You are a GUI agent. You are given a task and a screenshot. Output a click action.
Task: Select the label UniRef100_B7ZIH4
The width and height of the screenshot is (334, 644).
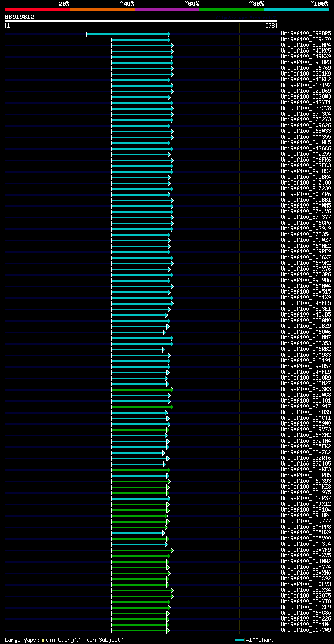click(306, 441)
